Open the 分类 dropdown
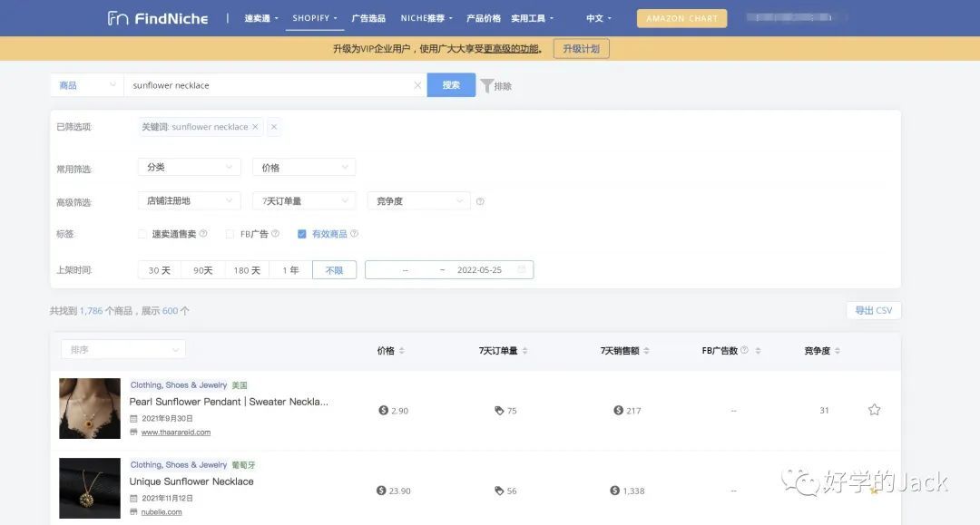 click(x=189, y=167)
